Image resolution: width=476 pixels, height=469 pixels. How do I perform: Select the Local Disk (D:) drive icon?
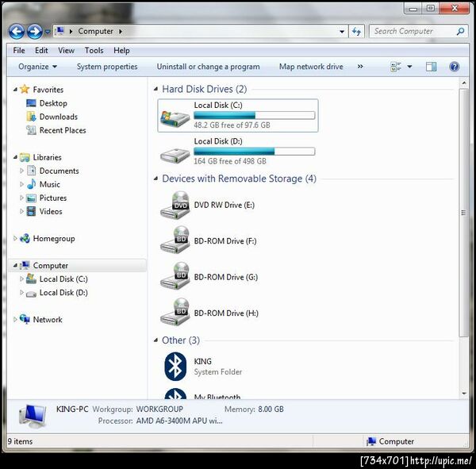[x=175, y=156]
